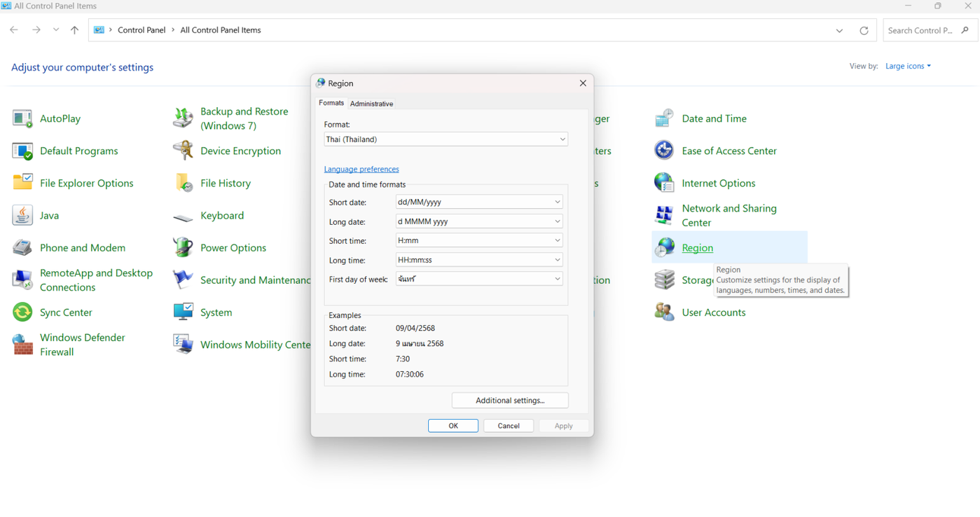This screenshot has width=980, height=517.
Task: Open File Explorer Options folder icon
Action: pos(22,183)
